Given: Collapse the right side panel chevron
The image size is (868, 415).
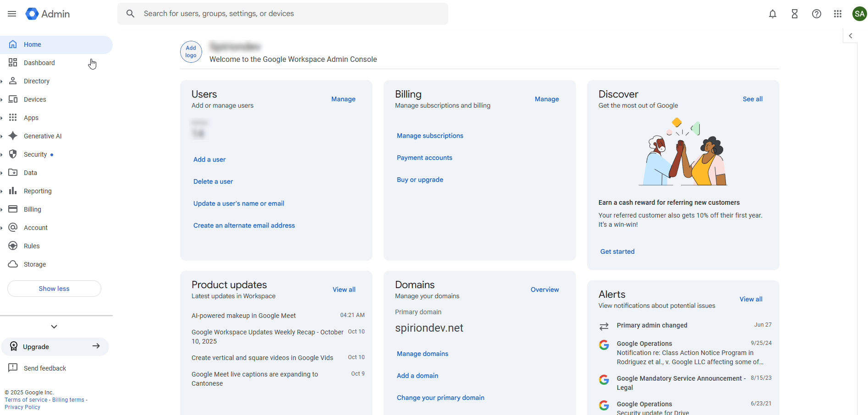Looking at the screenshot, I should pyautogui.click(x=851, y=36).
